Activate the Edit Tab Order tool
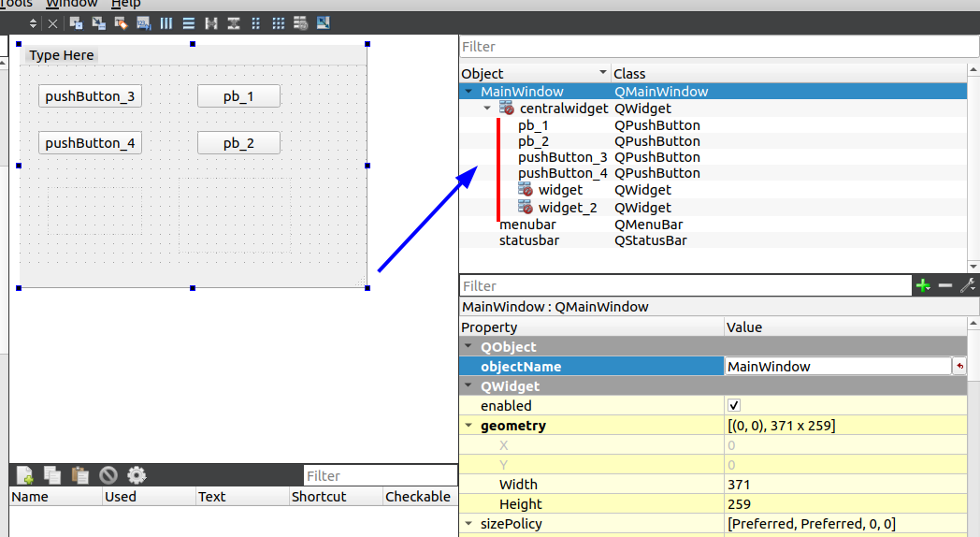The image size is (980, 537). [144, 23]
